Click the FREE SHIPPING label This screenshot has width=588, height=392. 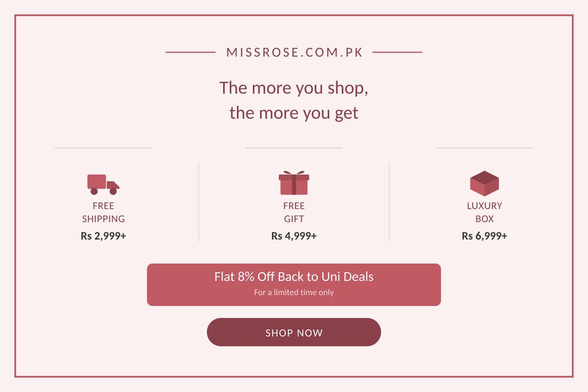click(103, 212)
